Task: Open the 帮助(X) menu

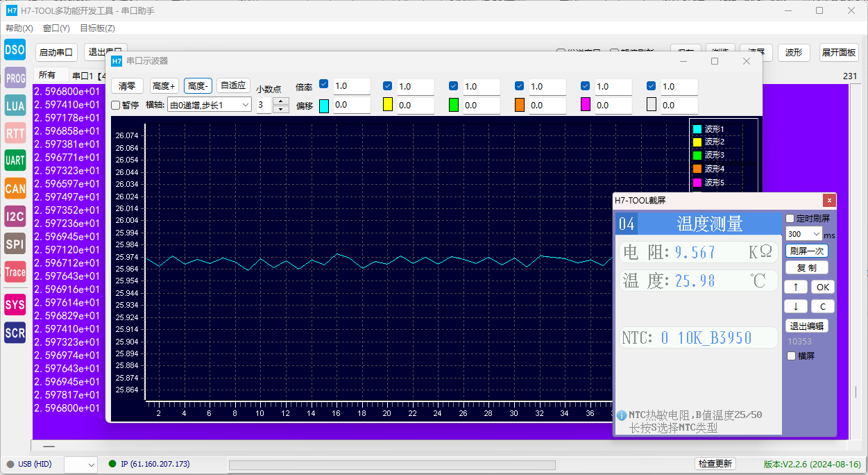Action: click(19, 28)
